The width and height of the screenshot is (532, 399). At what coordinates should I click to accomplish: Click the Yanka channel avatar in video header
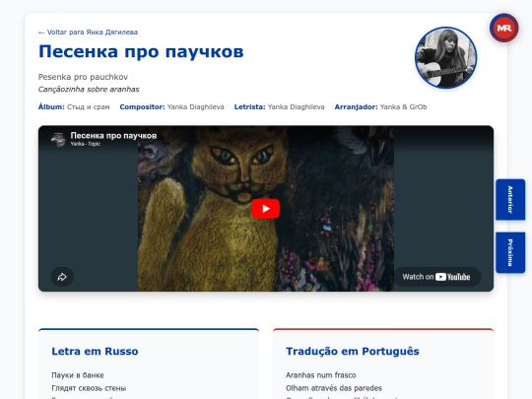click(58, 140)
